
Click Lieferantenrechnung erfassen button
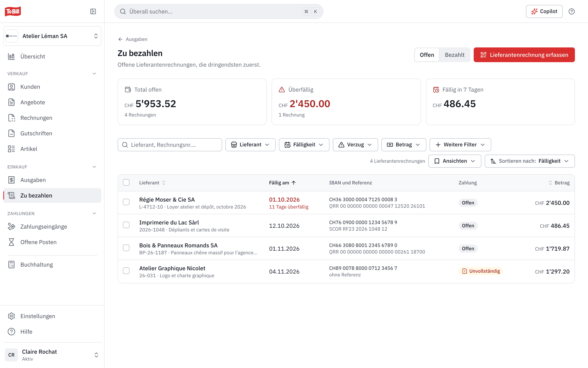(x=524, y=55)
